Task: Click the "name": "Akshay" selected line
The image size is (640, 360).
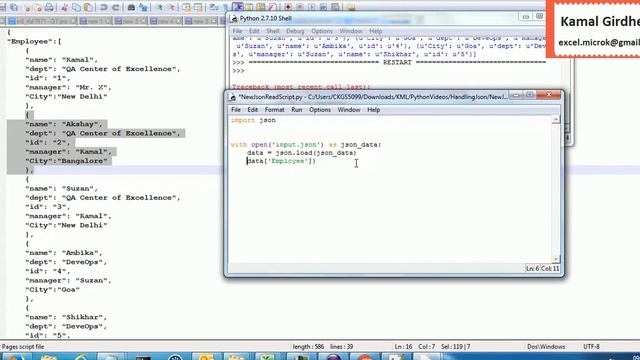Action: tap(64, 124)
